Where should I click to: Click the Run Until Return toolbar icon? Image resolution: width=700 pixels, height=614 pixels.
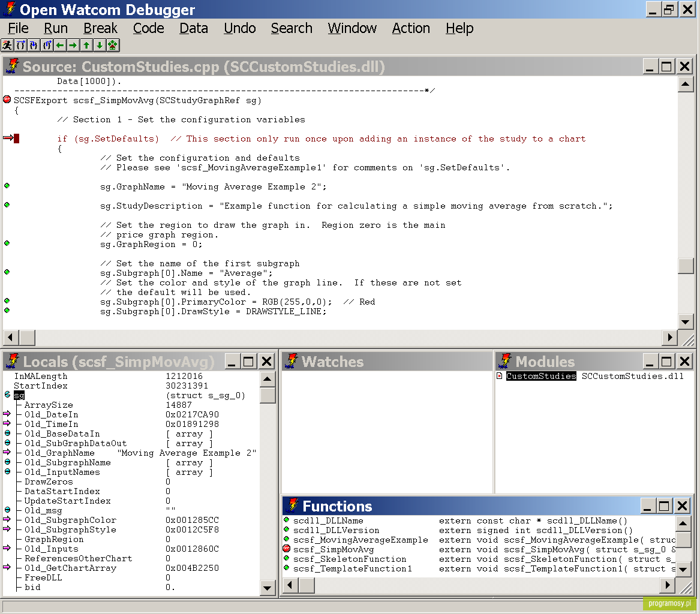47,45
